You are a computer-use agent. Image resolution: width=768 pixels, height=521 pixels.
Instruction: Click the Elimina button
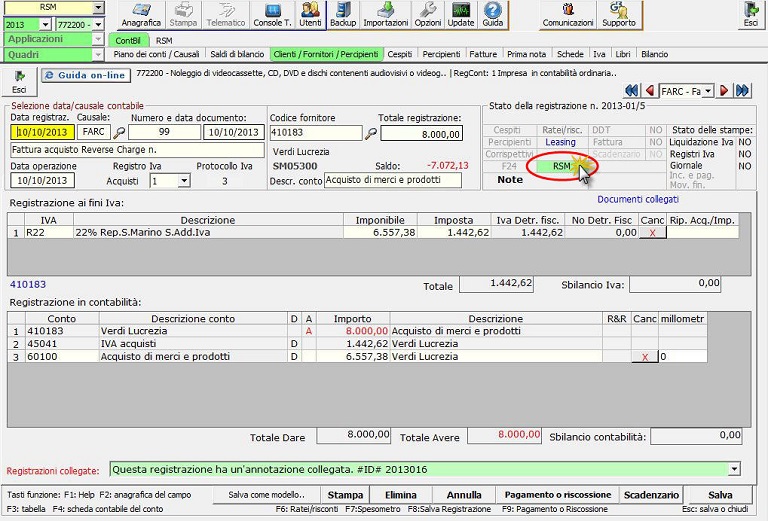(x=401, y=495)
